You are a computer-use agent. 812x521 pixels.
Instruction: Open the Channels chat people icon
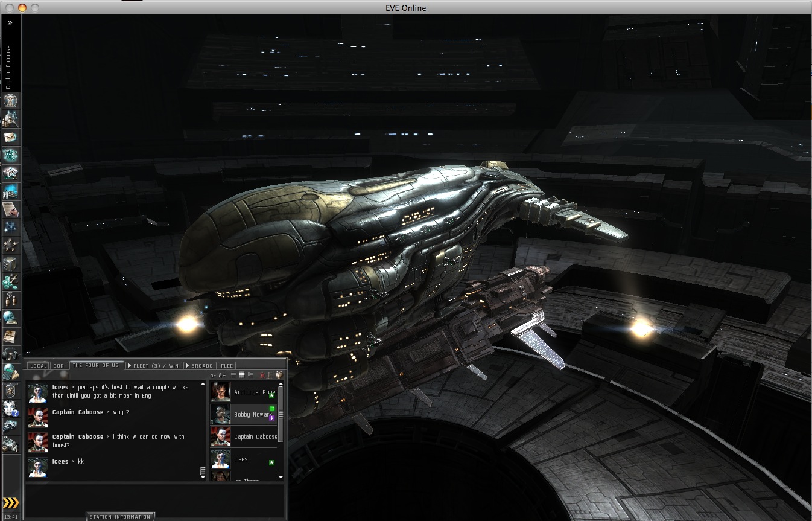11,299
